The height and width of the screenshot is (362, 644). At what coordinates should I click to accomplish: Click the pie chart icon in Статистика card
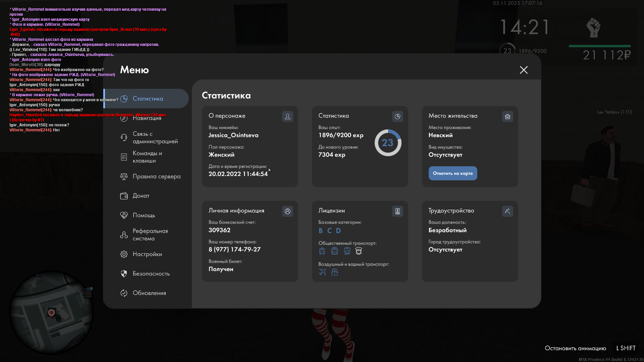click(x=397, y=116)
